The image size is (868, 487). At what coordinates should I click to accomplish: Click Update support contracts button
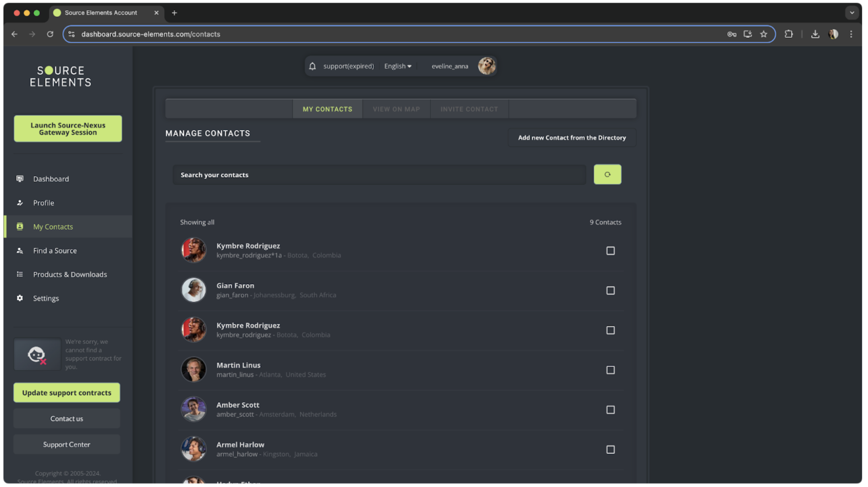(67, 393)
